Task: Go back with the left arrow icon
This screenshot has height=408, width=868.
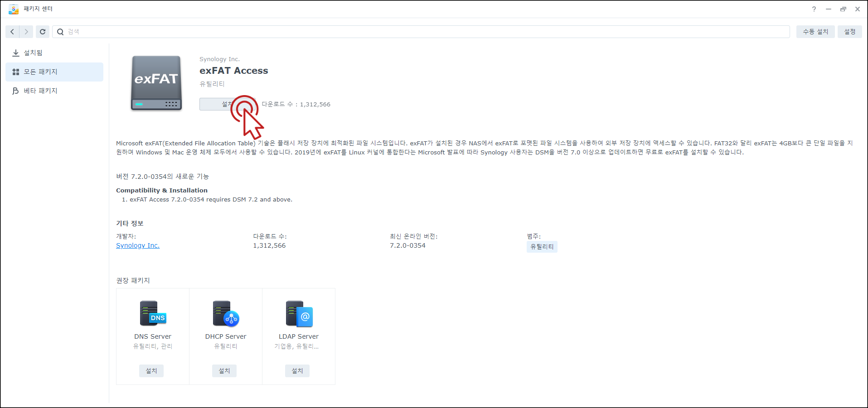Action: point(12,32)
